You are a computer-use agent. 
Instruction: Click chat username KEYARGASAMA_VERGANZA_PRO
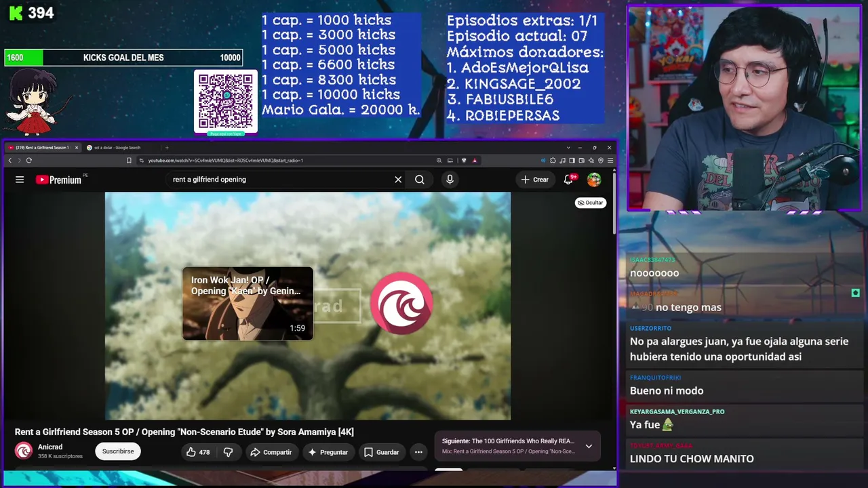(x=677, y=411)
